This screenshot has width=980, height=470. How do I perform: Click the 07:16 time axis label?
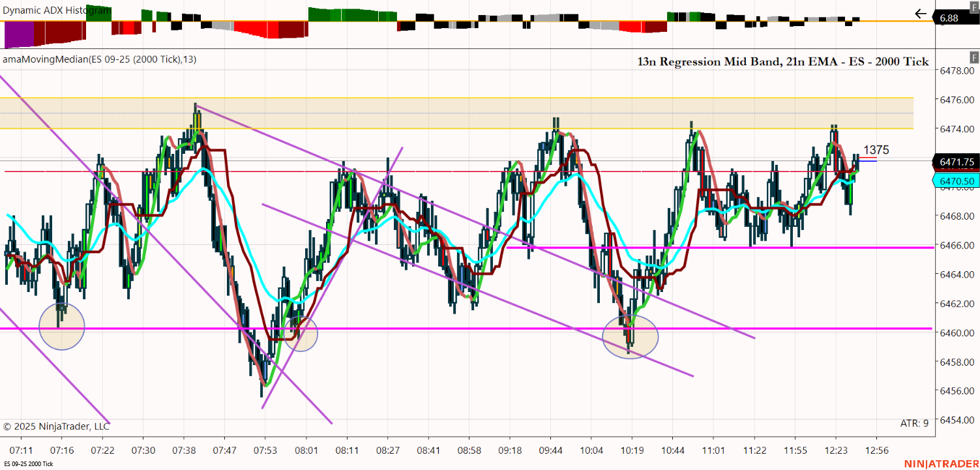pyautogui.click(x=62, y=450)
